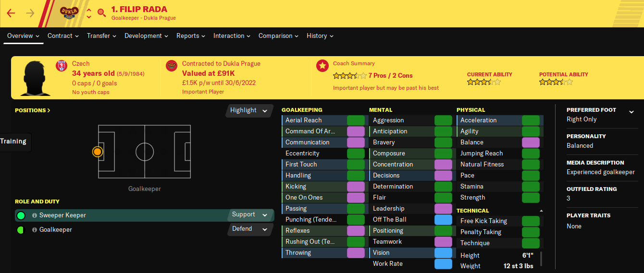Collapse the Technical section triangle
Viewport: 644px width, 273px height.
tap(542, 211)
